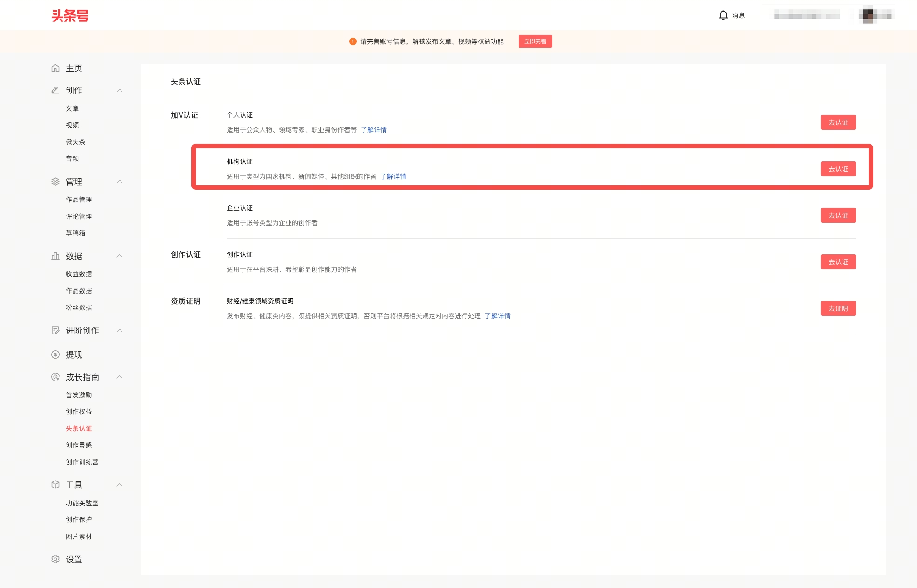Screen dimensions: 917x588
Task: Click the cube icon next to 工具
Action: point(55,485)
